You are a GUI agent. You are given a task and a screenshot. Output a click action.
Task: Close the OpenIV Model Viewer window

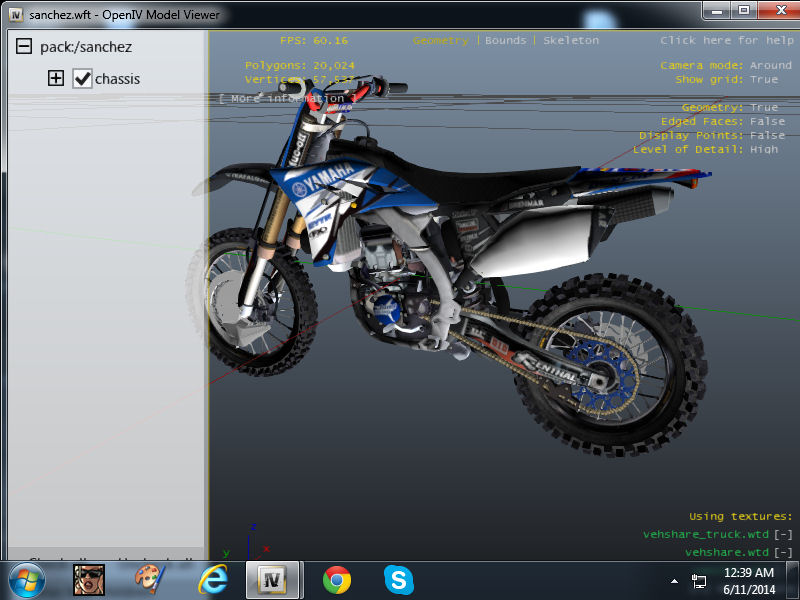point(780,10)
